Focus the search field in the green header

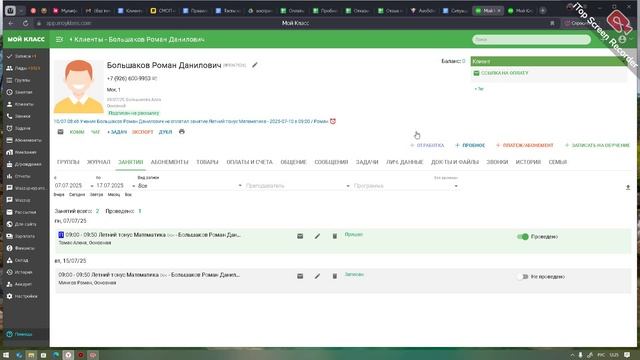coord(531,40)
